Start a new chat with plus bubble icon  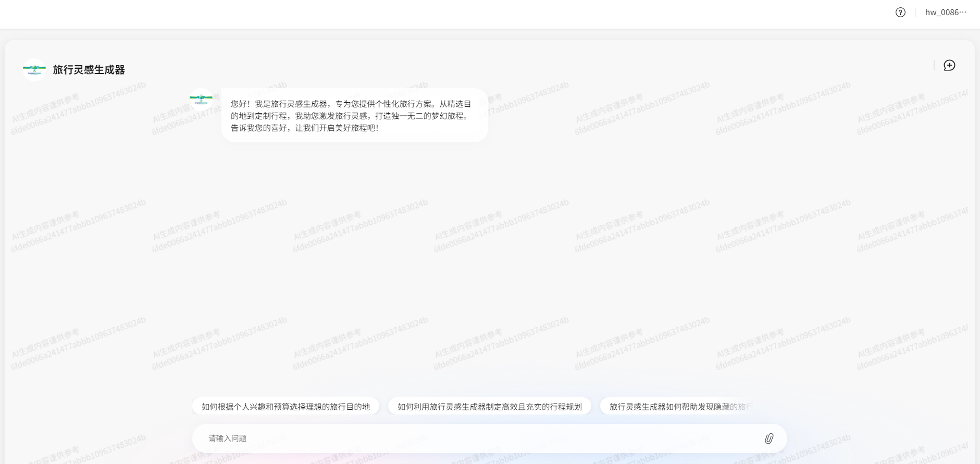tap(949, 65)
